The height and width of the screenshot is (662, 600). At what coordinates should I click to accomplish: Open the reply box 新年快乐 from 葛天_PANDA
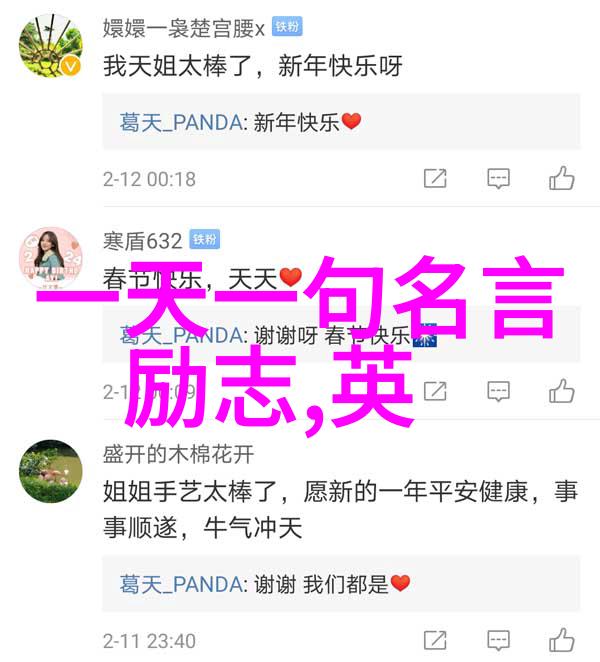pyautogui.click(x=341, y=122)
